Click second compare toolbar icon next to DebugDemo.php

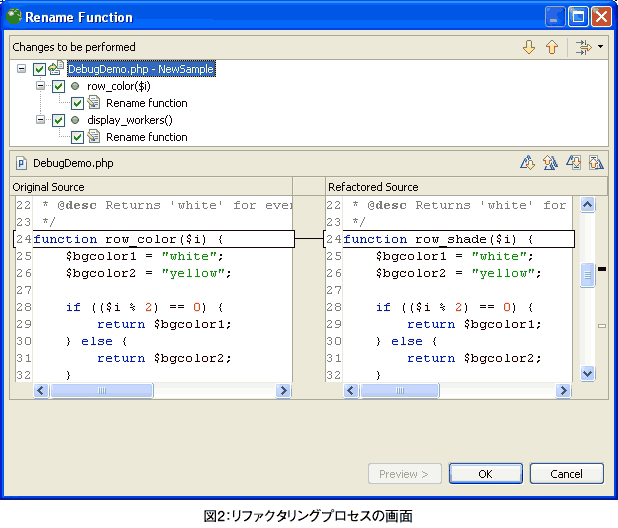point(550,163)
